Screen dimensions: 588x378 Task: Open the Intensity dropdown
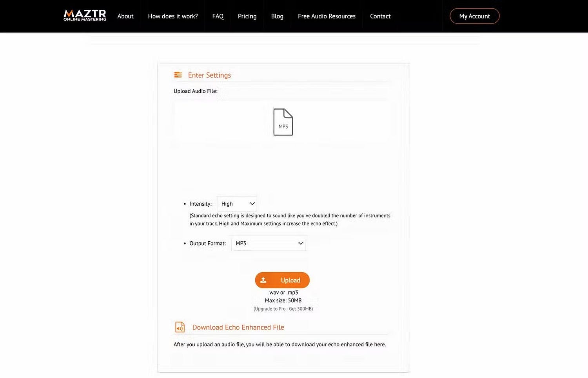point(236,203)
